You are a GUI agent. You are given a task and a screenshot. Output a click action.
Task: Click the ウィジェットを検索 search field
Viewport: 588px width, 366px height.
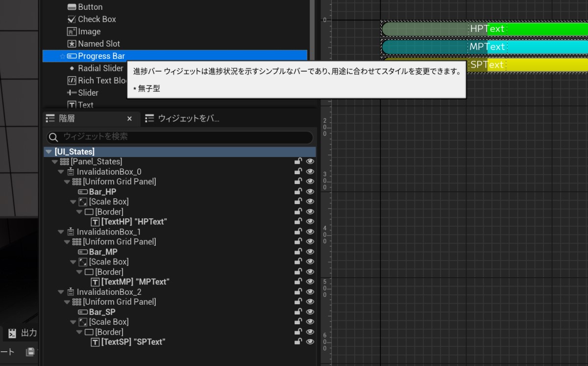click(x=180, y=137)
